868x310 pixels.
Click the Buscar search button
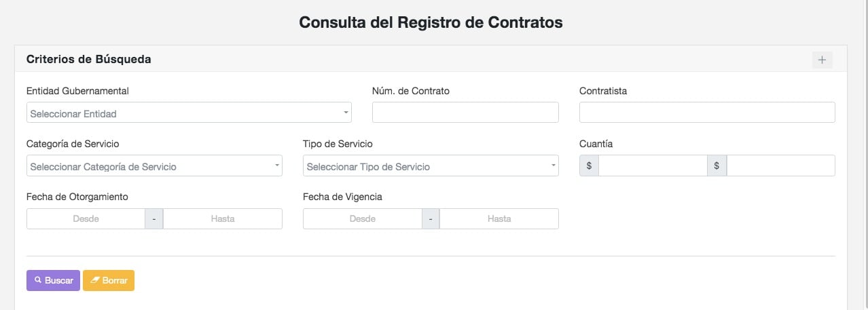pyautogui.click(x=53, y=280)
